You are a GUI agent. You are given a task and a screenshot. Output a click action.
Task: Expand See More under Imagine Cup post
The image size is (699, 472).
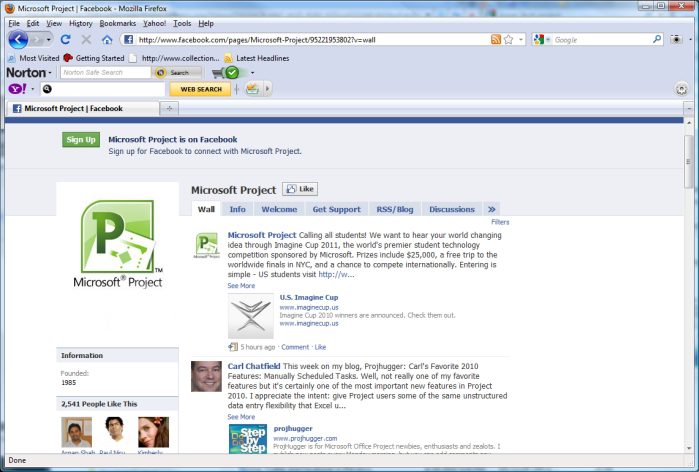pos(241,286)
